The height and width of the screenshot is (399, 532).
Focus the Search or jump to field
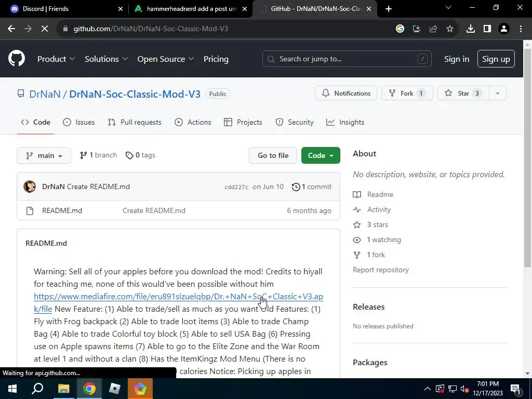[347, 59]
